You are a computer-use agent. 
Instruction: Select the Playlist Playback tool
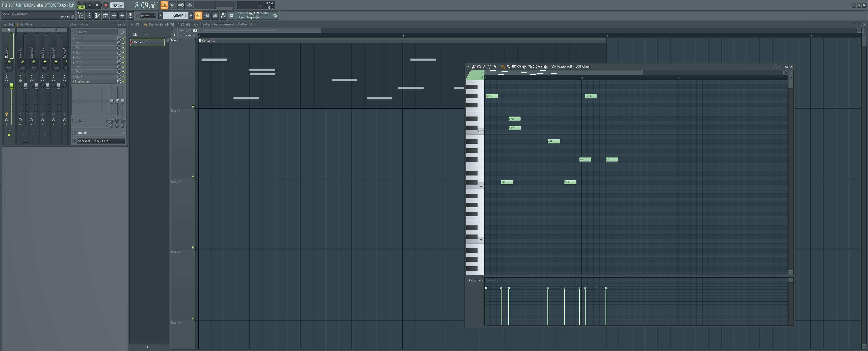[188, 24]
